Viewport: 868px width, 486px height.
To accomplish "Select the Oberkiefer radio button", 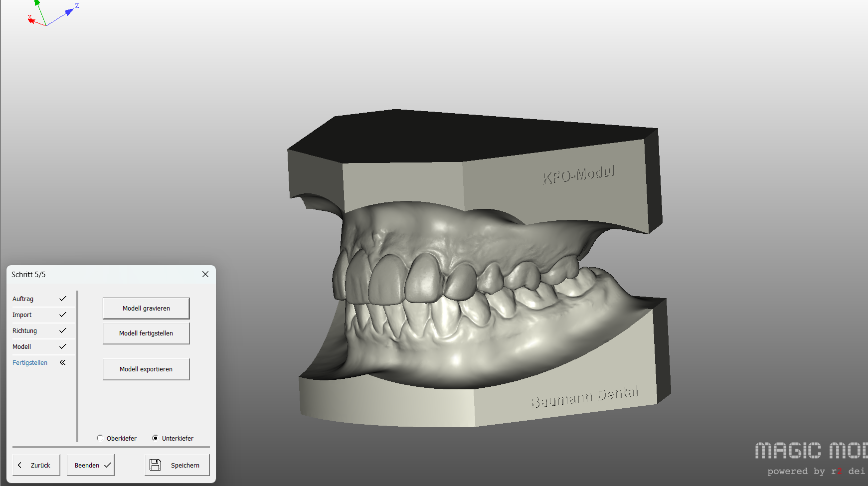I will pyautogui.click(x=100, y=438).
